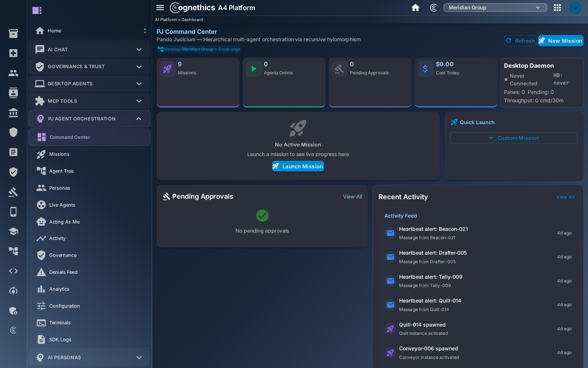Viewport: 588px width, 368px height.
Task: Click the graduation cap icon in left rail
Action: (13, 231)
